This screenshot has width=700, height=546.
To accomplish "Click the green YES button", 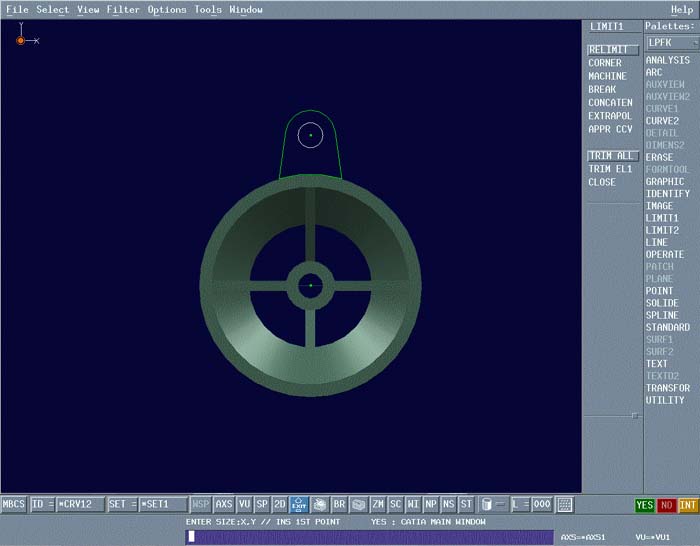I will [645, 505].
